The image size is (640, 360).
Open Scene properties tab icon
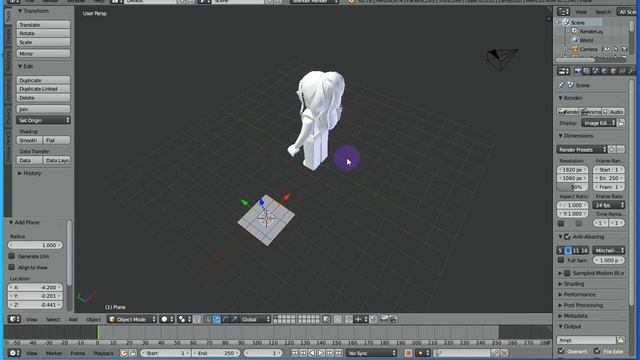596,71
